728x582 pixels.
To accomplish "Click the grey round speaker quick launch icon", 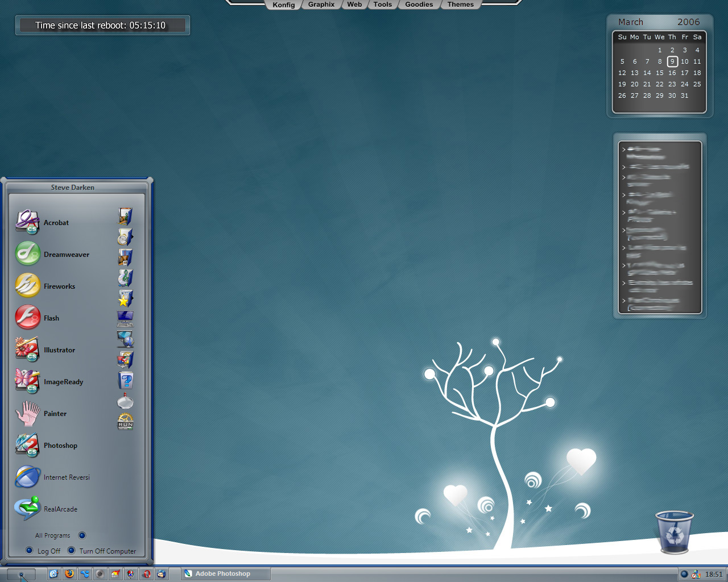I will point(100,573).
